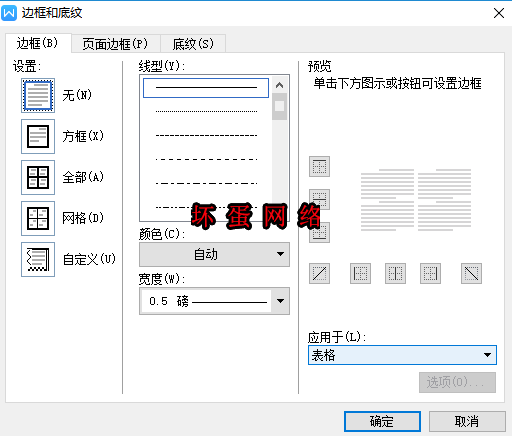Select the dotted line style in 线型 list
512x436 pixels.
[x=206, y=111]
